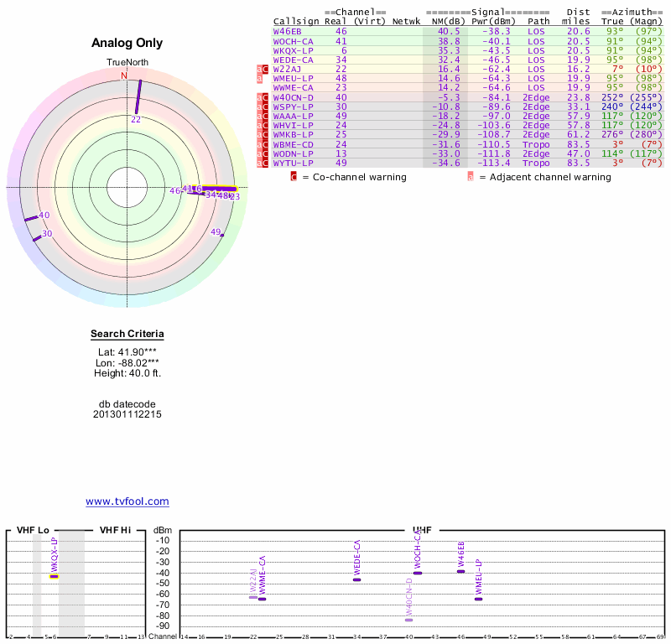Open the www.tvfool.com link

pos(127,501)
